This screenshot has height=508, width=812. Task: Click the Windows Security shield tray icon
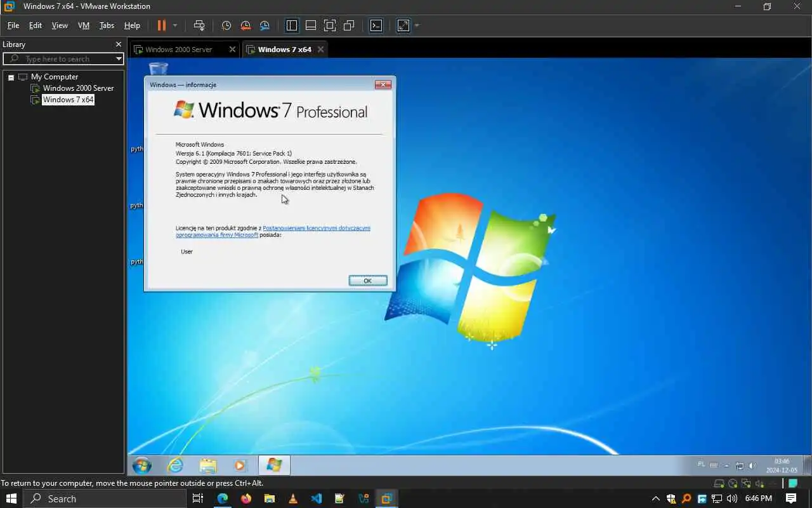pos(671,498)
